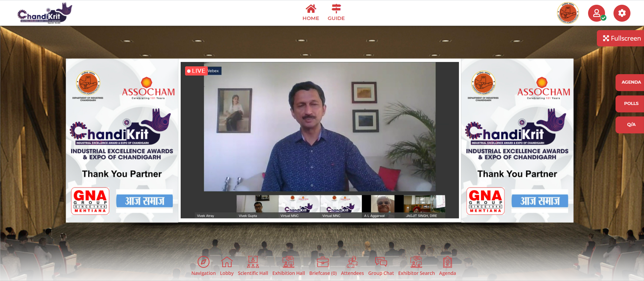Open Exhibitor Search
Image resolution: width=644 pixels, height=281 pixels.
tap(416, 262)
